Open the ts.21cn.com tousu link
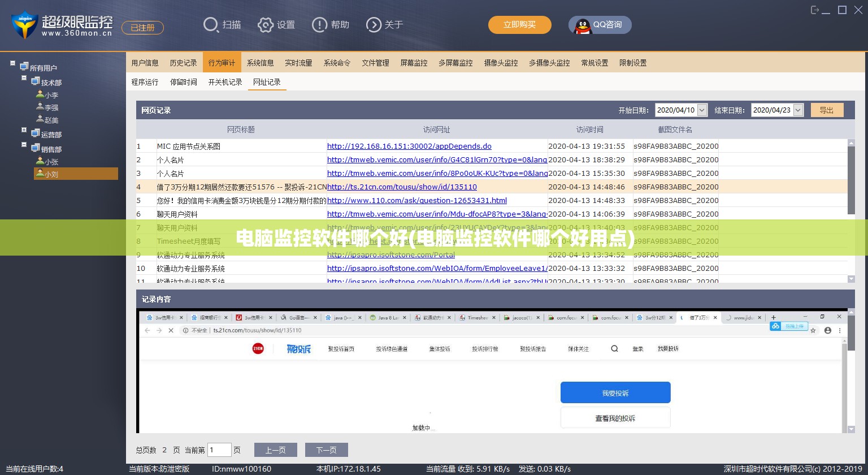The height and width of the screenshot is (475, 868). coord(402,187)
